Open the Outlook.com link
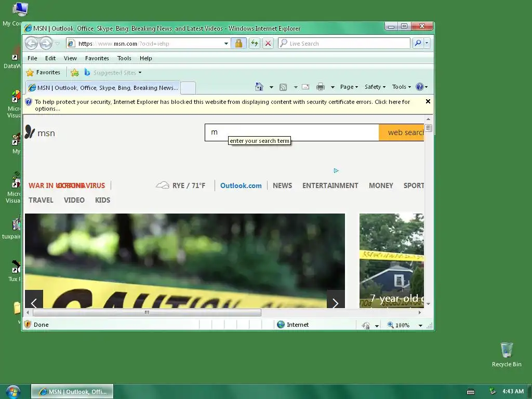532x399 pixels. click(241, 185)
